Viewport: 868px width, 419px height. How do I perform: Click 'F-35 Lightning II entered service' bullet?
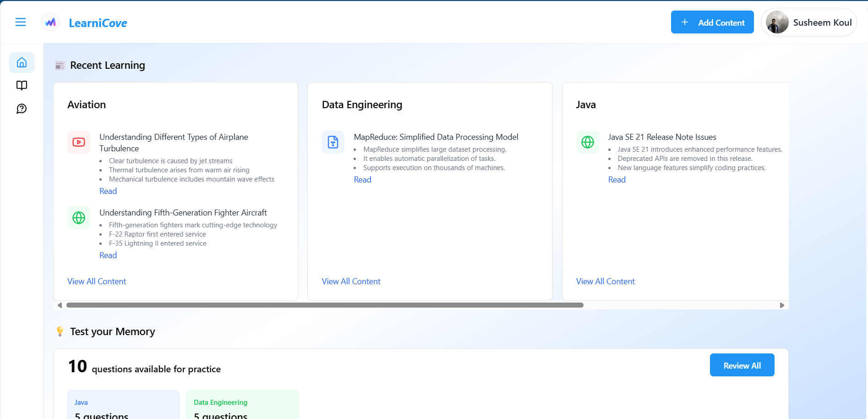pos(158,243)
